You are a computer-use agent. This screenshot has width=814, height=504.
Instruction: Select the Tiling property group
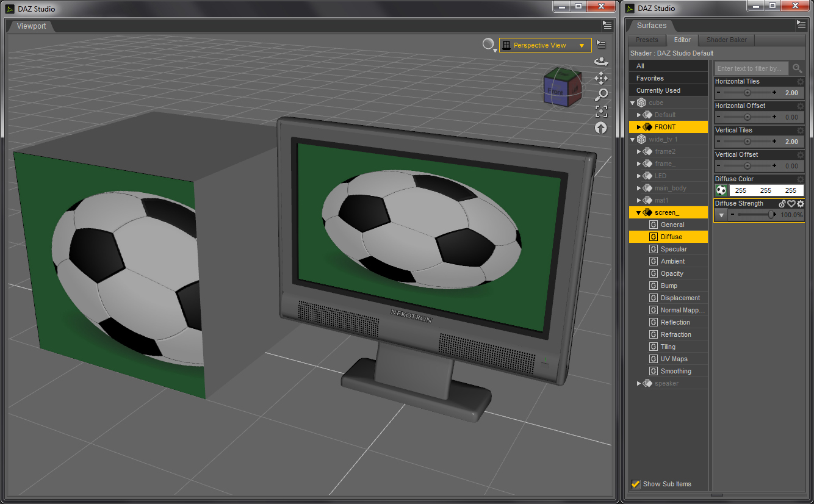coord(668,347)
